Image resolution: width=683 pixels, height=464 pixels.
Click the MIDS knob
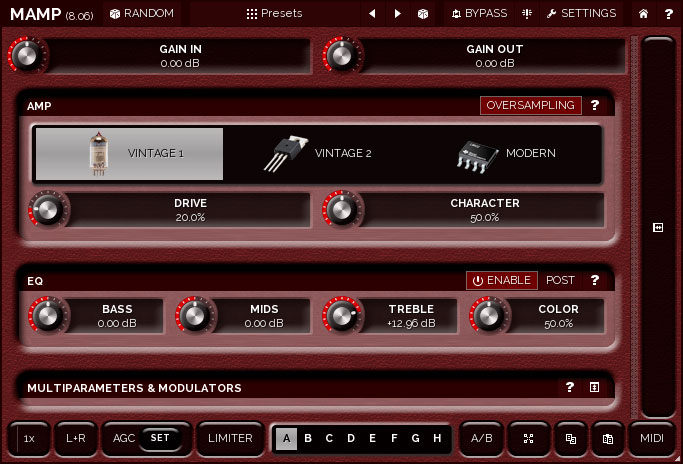click(x=195, y=316)
